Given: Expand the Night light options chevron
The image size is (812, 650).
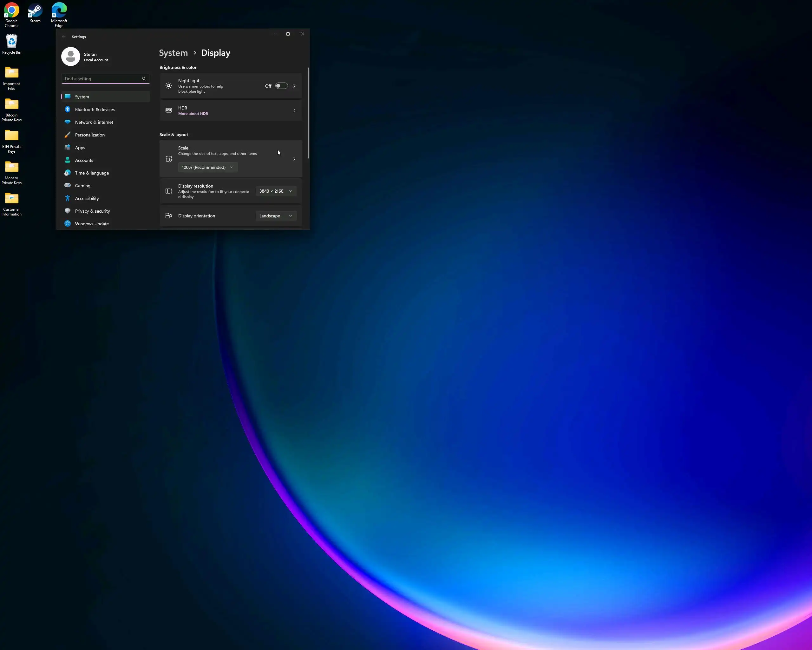Looking at the screenshot, I should tap(294, 86).
